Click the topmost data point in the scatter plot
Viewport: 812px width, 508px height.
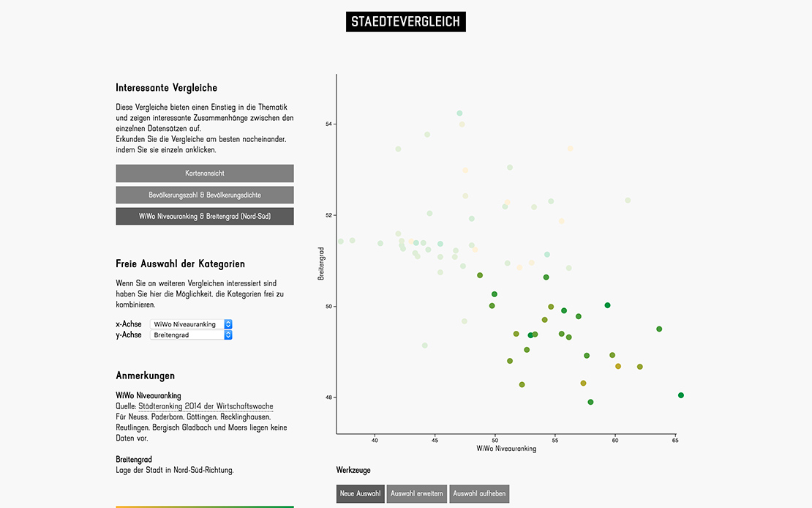coord(459,113)
